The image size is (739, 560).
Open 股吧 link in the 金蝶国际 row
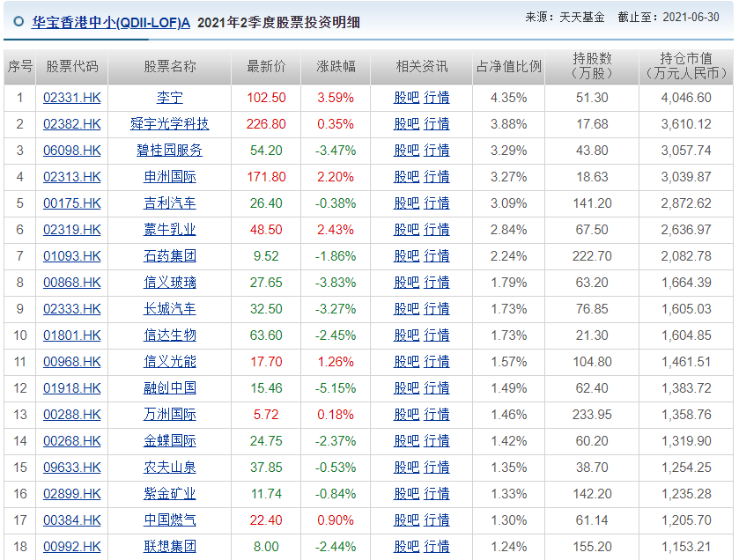[x=406, y=440]
